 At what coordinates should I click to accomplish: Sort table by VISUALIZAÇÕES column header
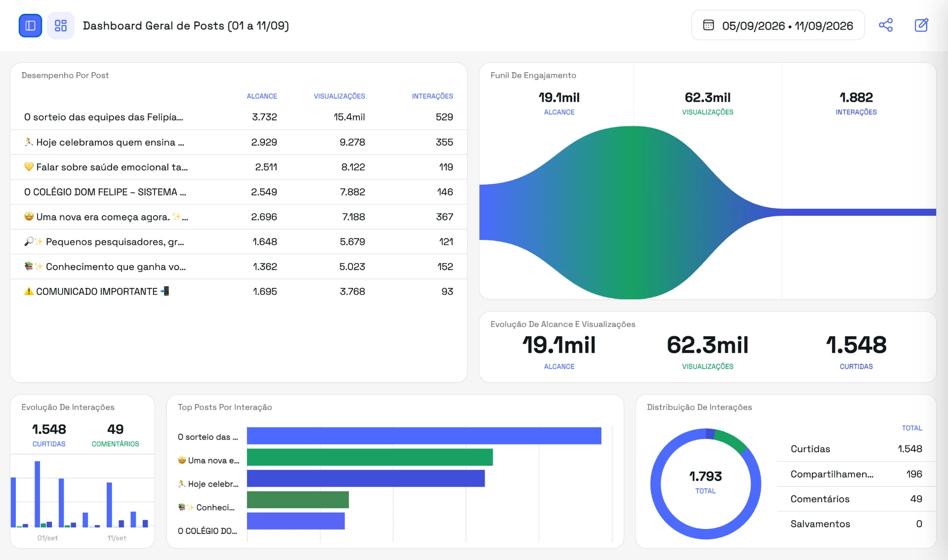[339, 96]
